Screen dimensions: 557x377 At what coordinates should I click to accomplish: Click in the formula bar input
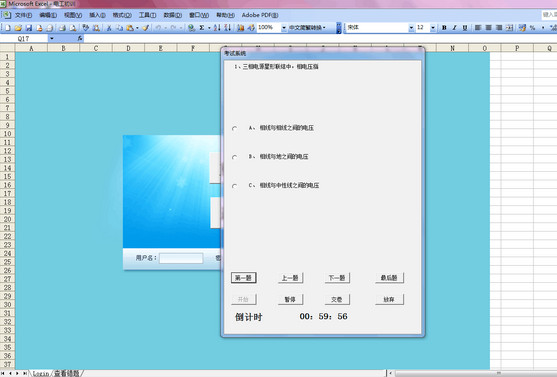pyautogui.click(x=320, y=38)
